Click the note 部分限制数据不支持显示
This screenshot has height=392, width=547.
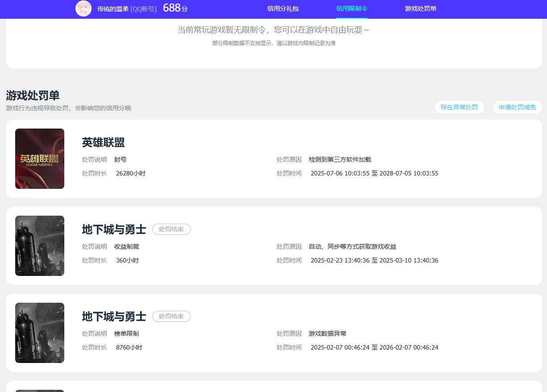274,43
